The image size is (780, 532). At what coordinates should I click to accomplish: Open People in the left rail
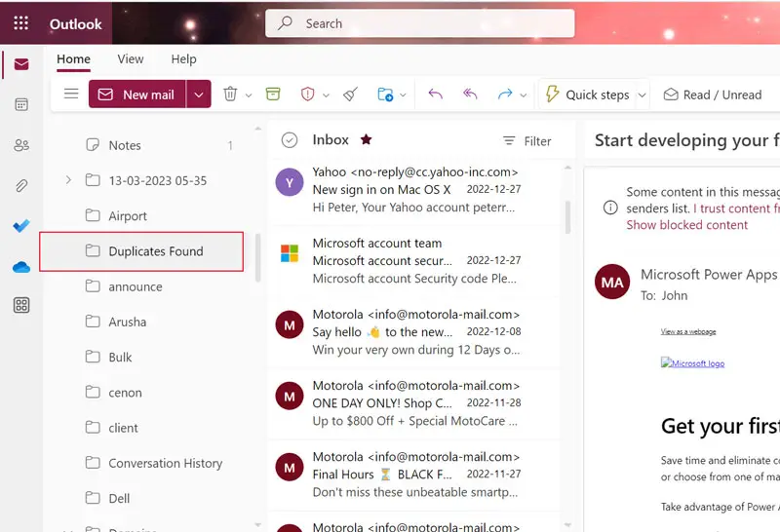pos(21,145)
